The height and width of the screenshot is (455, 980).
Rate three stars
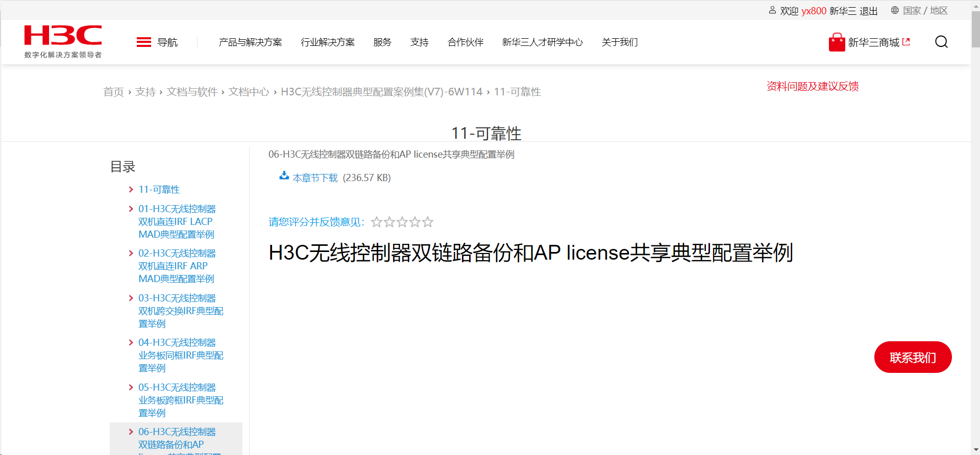point(402,222)
